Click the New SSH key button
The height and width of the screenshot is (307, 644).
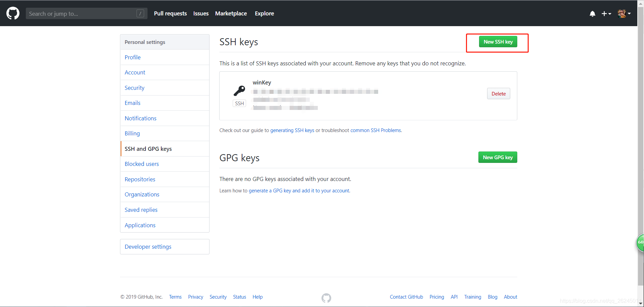coord(498,42)
